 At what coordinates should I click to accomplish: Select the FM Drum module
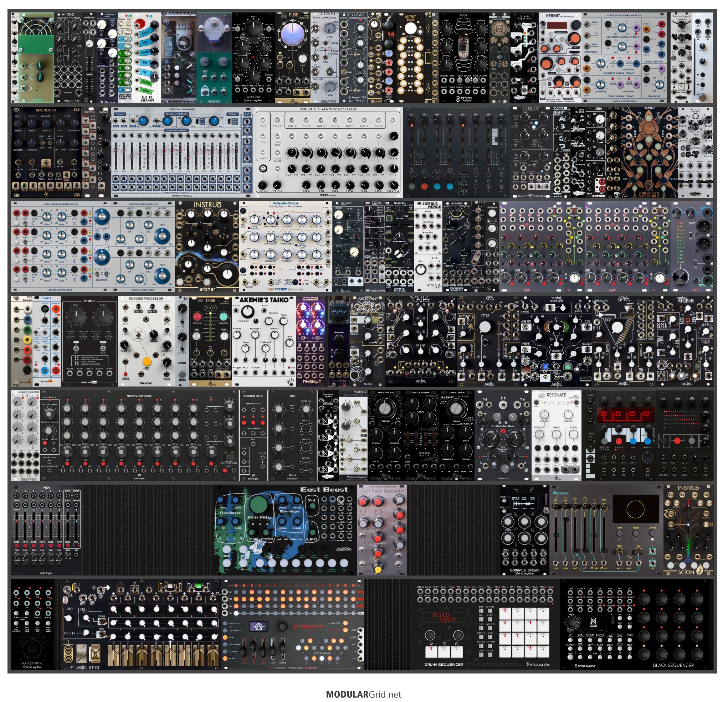point(89,341)
